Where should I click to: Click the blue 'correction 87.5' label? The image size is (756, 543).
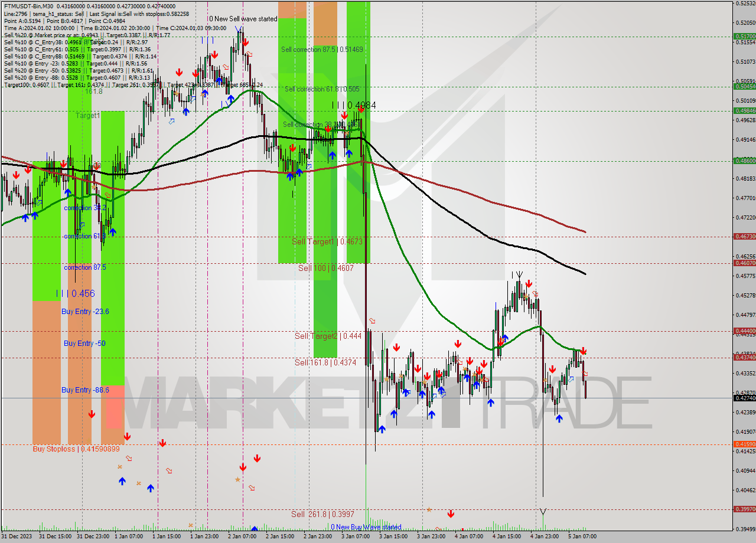pos(85,267)
